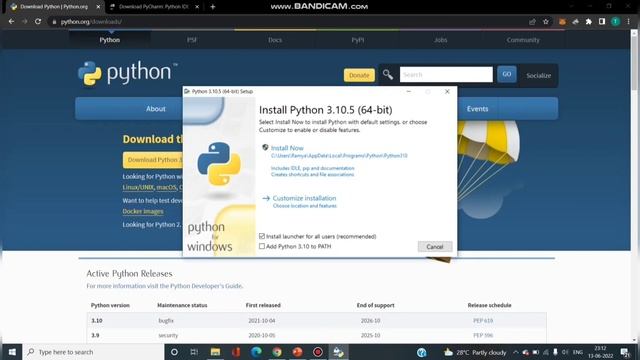This screenshot has height=360, width=640.
Task: Open the Socialize menu
Action: (538, 76)
